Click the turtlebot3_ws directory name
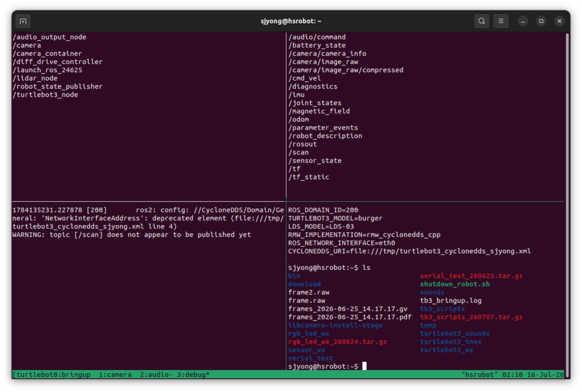The height and width of the screenshot is (392, 582). click(447, 350)
